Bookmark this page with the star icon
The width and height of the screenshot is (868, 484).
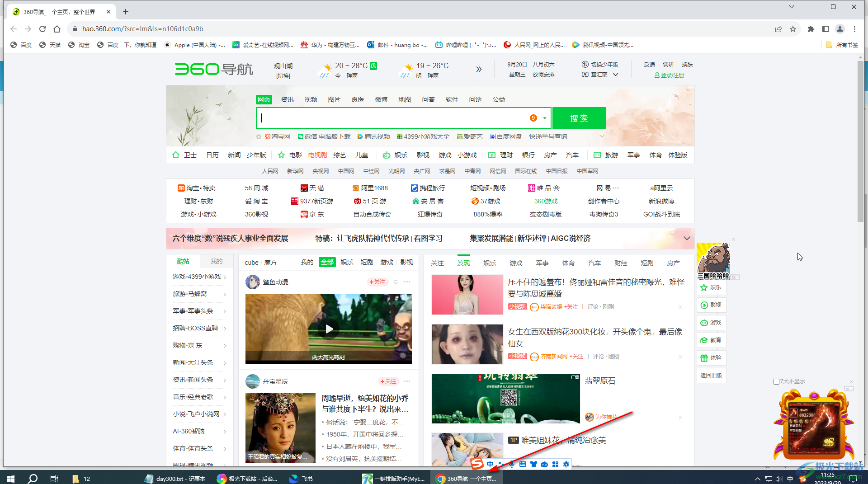pos(793,29)
